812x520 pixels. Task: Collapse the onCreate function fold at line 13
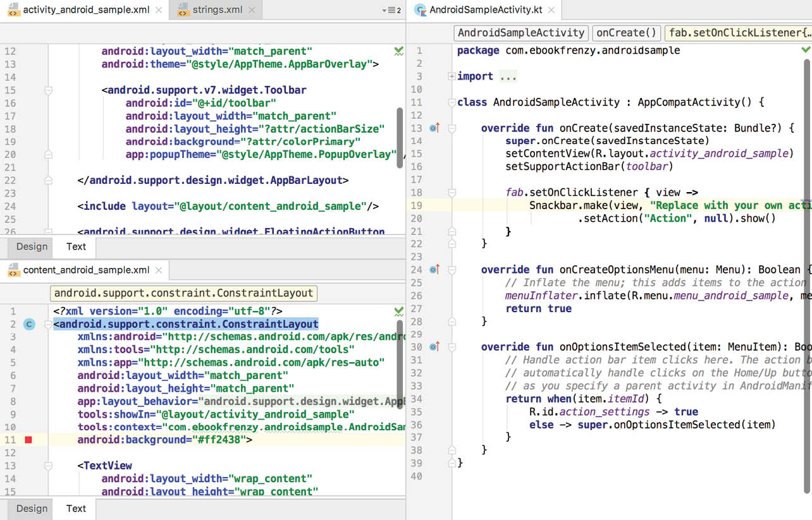[x=452, y=128]
